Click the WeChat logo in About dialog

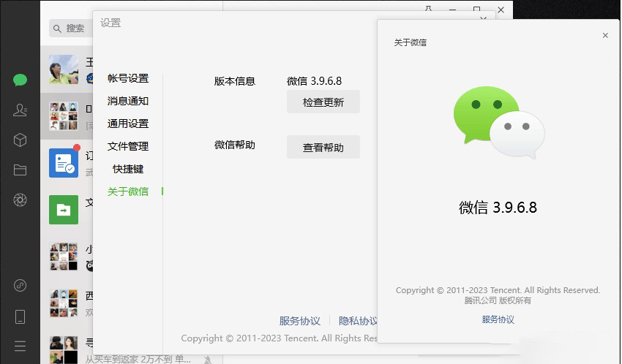pos(499,121)
